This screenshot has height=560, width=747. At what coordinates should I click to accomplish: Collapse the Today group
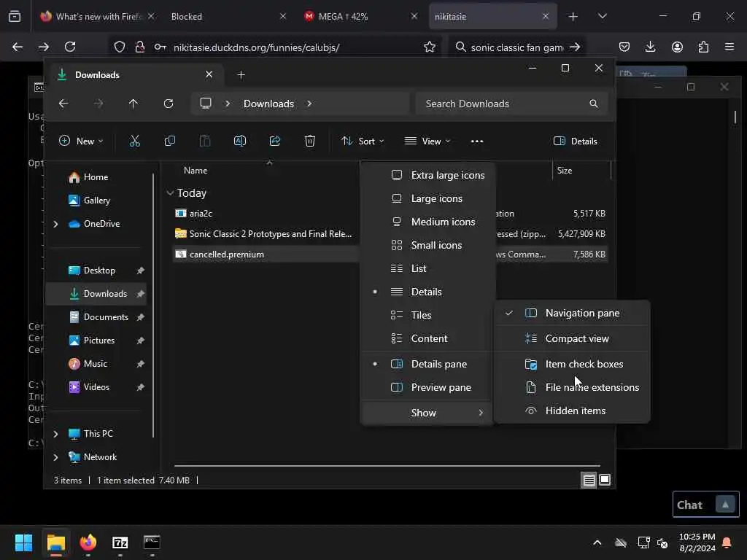click(170, 192)
